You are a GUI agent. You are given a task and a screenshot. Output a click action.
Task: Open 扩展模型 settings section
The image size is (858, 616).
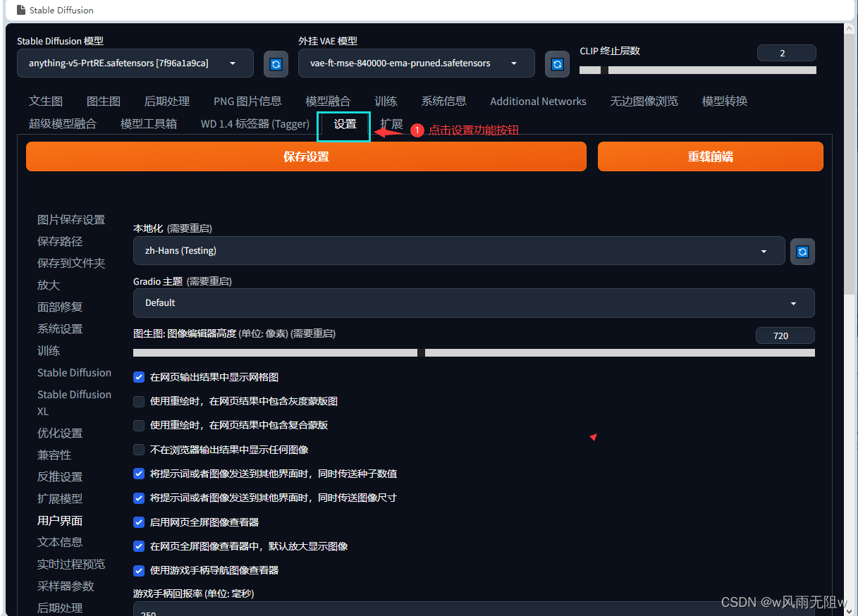coord(60,498)
